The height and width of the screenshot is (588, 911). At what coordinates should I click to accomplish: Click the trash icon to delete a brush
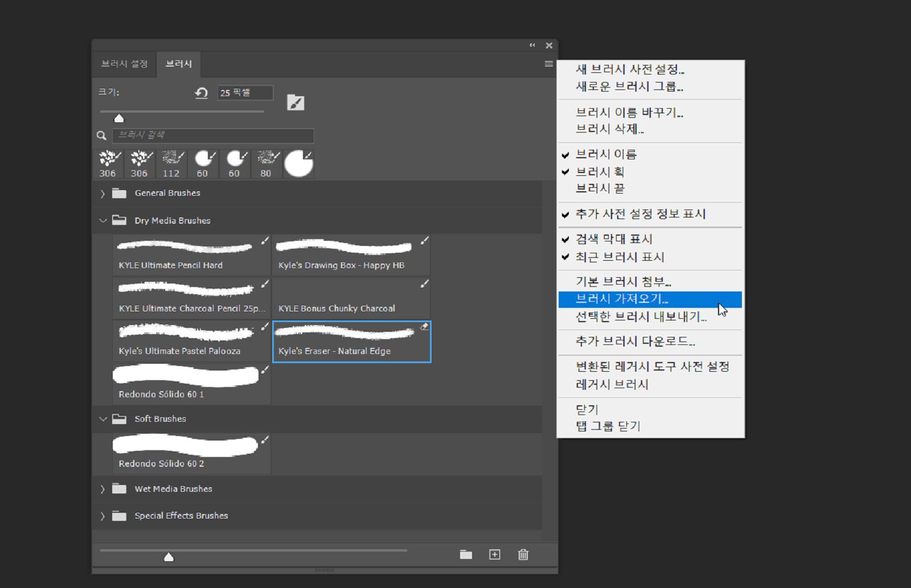coord(523,554)
